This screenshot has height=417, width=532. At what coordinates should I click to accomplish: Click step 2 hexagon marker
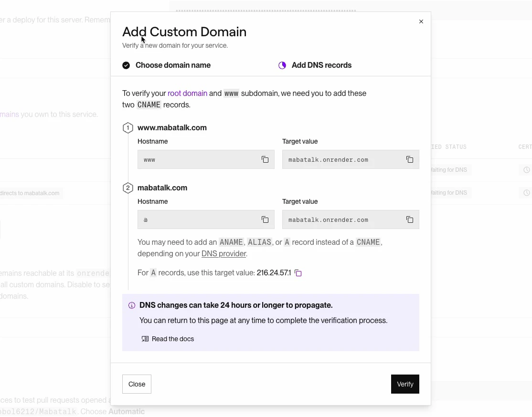[x=128, y=188]
